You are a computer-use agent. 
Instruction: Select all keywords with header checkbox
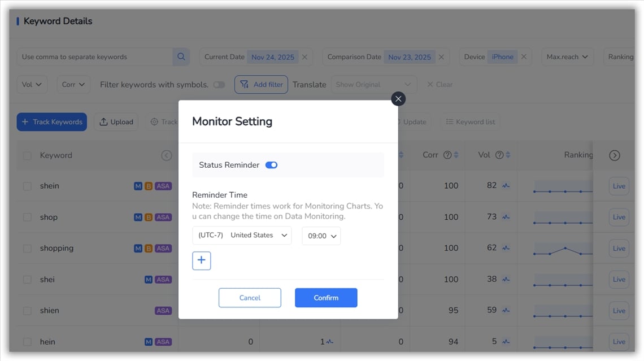tap(27, 155)
